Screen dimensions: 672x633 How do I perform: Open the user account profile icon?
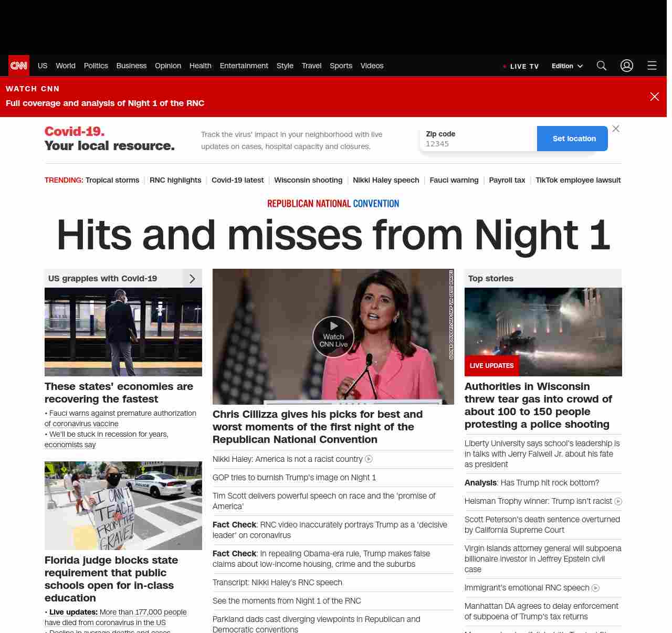pos(626,66)
